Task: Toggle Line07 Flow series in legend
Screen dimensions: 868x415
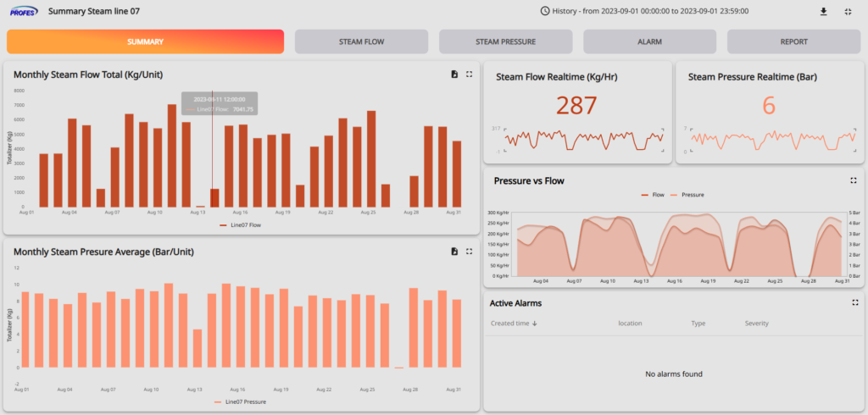Action: (241, 225)
